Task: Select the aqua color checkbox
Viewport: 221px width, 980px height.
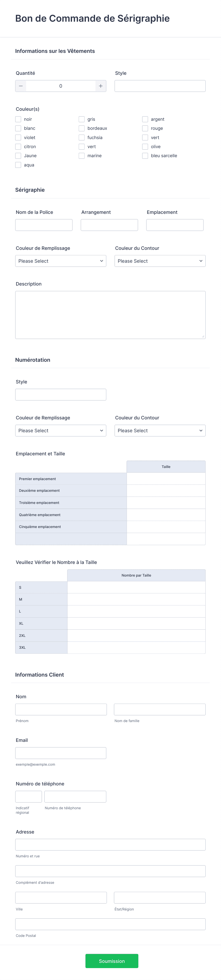Action: click(x=18, y=165)
